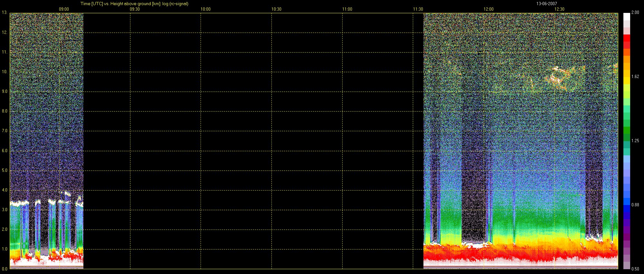
Task: Click the 09:00 time axis label
Action: click(64, 9)
